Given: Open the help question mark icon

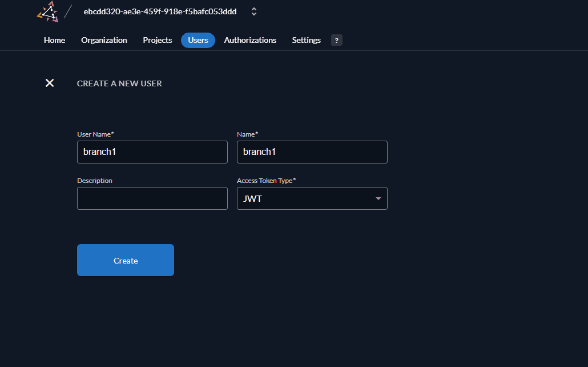Looking at the screenshot, I should tap(336, 40).
